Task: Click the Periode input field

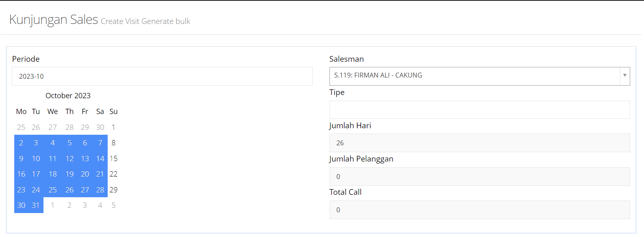Action: click(162, 76)
